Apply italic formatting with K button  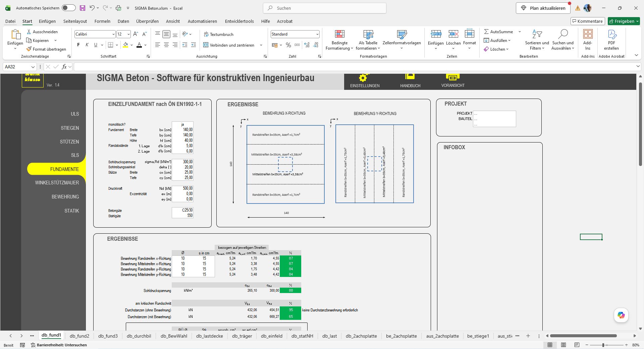(87, 45)
